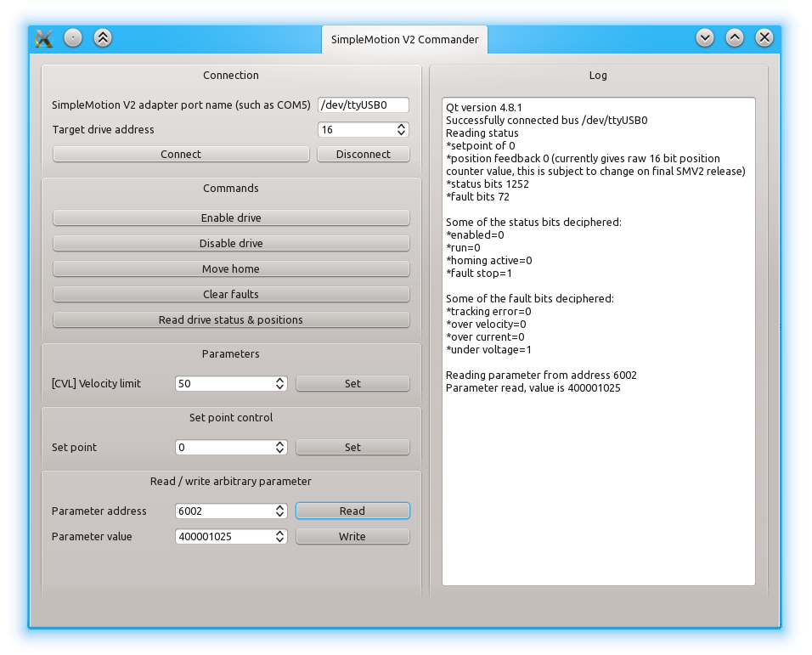Click the Disconnect button
The width and height of the screenshot is (812, 655).
[363, 155]
